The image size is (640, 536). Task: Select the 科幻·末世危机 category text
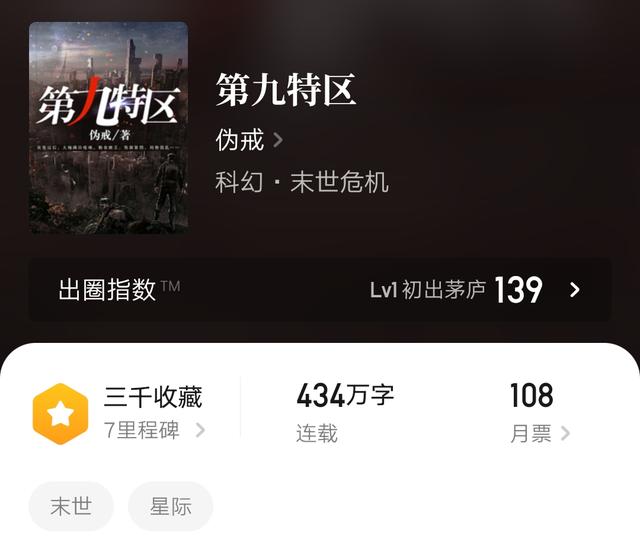point(302,182)
